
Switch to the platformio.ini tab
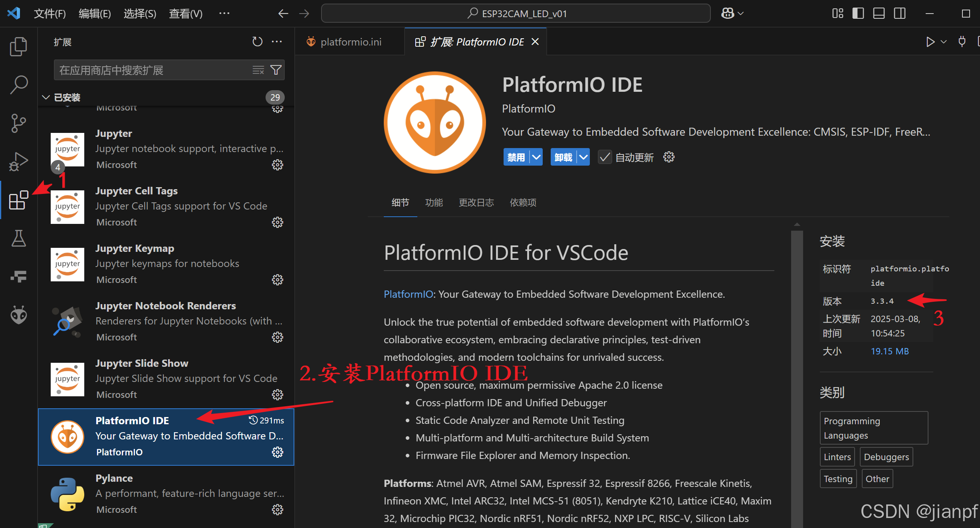350,42
